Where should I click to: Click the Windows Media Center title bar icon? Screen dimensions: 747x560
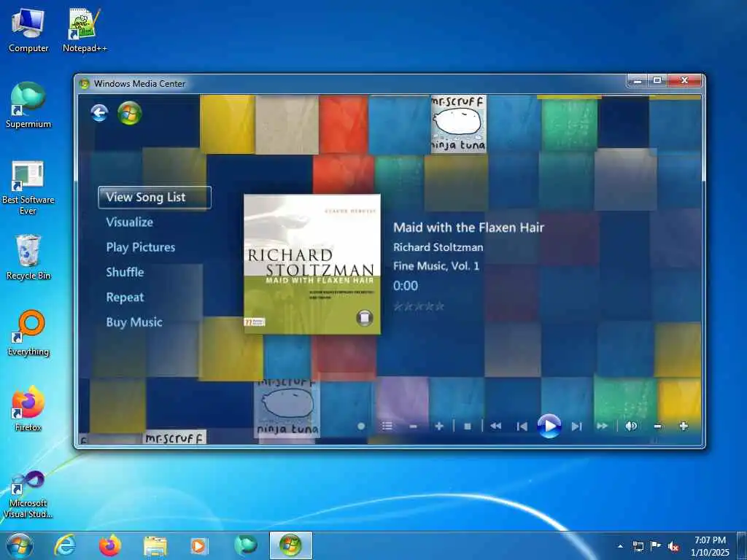click(85, 84)
